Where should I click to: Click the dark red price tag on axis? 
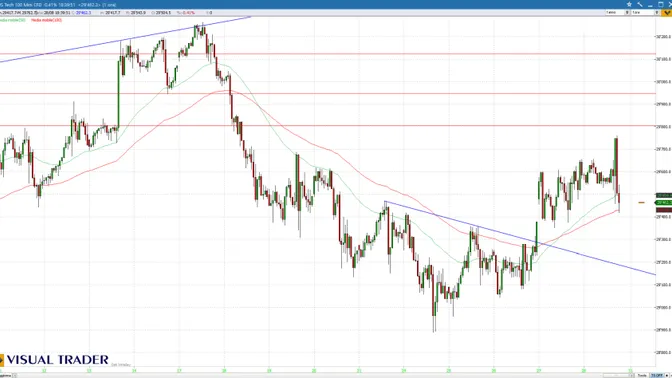click(663, 210)
